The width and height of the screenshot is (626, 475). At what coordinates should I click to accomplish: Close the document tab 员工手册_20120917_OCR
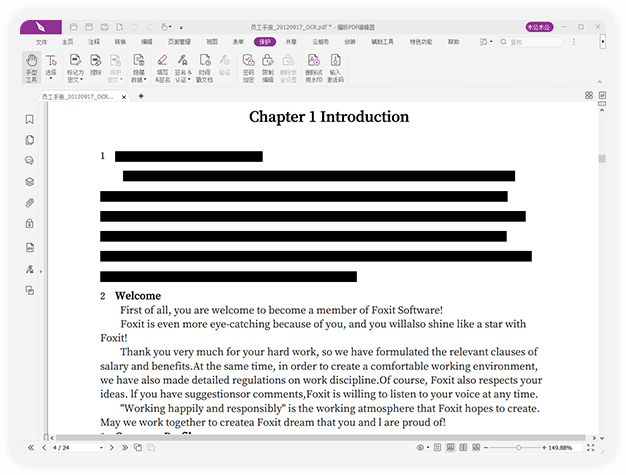[124, 97]
